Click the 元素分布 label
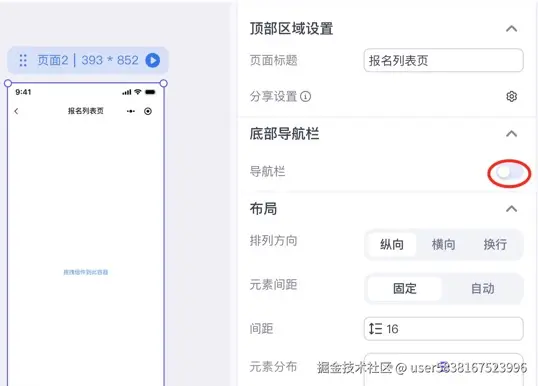This screenshot has height=386, width=538. 273,367
